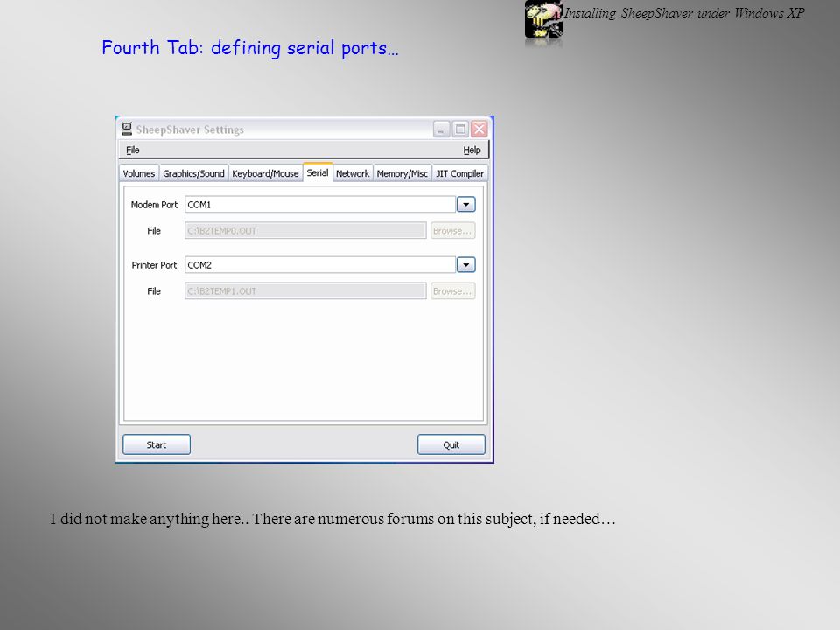Viewport: 840px width, 630px height.
Task: Click the C:\B2TEMP0.OUT file field
Action: click(x=305, y=231)
